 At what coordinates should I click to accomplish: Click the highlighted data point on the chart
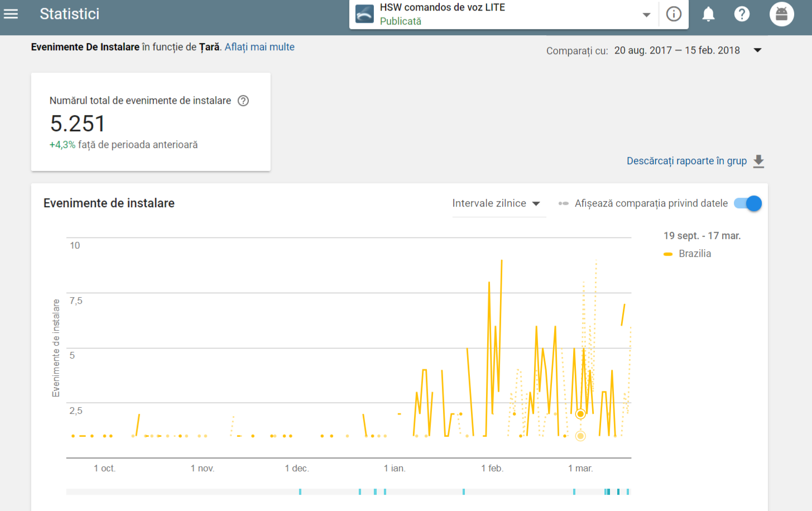(x=580, y=414)
